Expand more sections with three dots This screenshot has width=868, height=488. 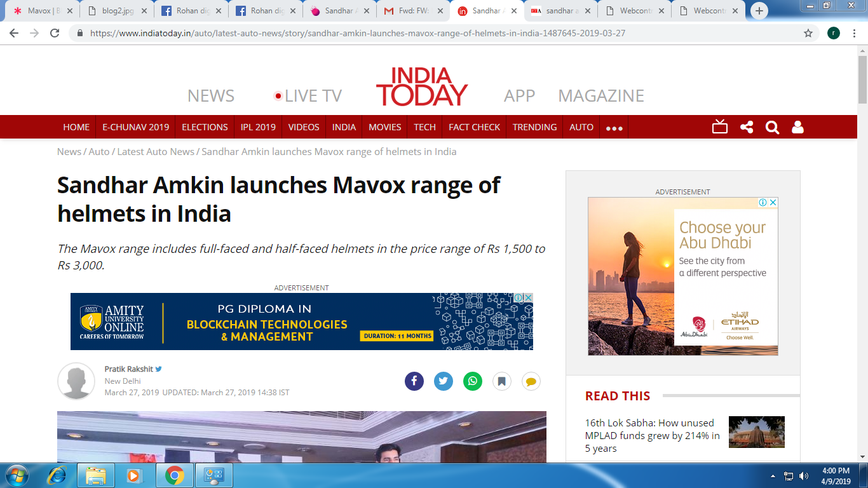614,128
